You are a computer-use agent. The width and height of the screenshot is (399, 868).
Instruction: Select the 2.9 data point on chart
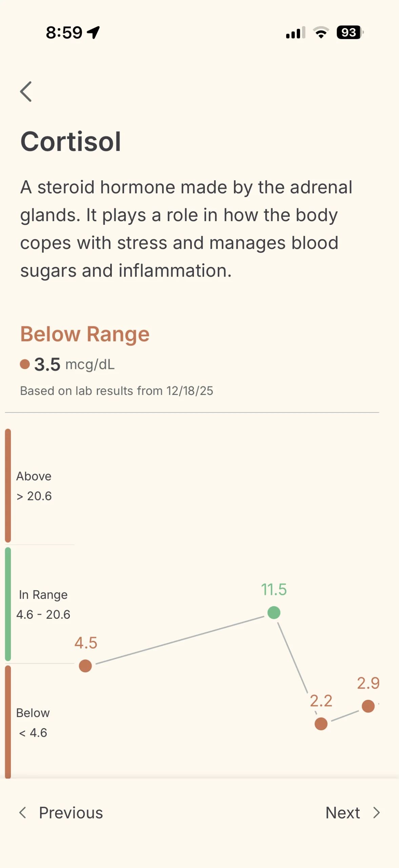tap(368, 706)
